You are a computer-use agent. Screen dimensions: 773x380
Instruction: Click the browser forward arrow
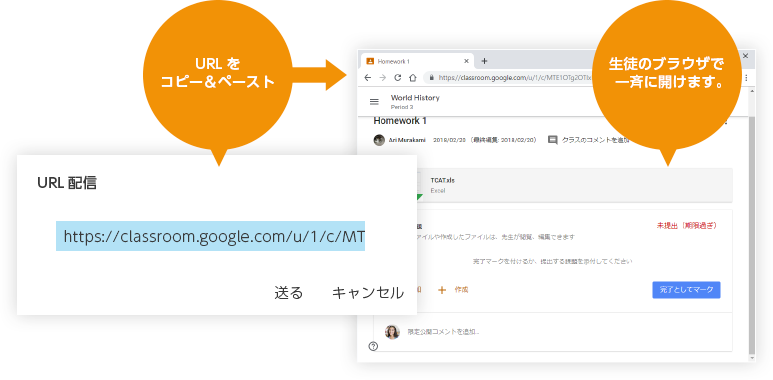(x=383, y=77)
